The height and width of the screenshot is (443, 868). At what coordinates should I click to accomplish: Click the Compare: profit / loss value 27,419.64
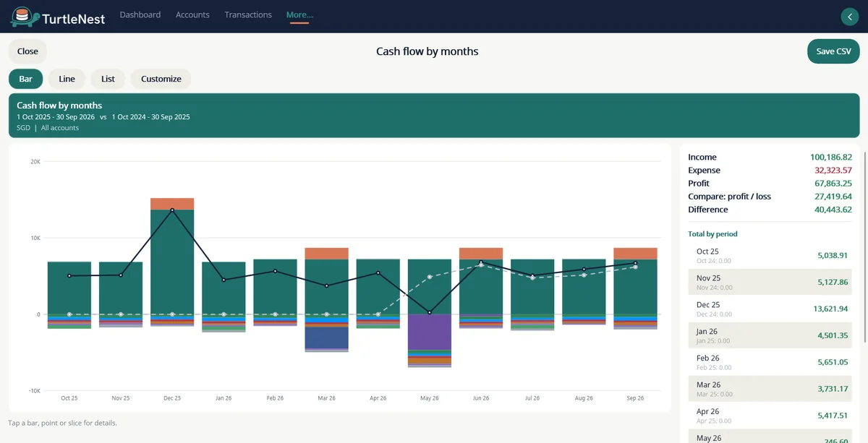pyautogui.click(x=833, y=197)
